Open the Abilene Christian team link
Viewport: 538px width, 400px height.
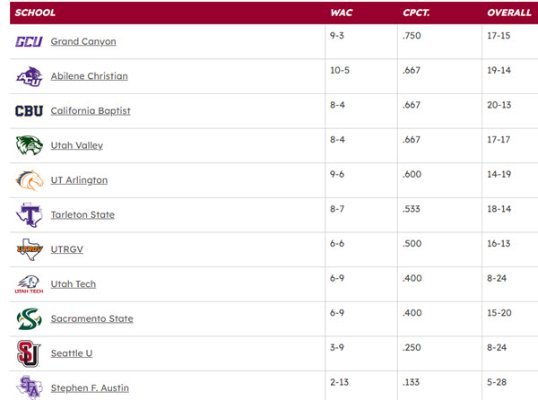[x=89, y=76]
